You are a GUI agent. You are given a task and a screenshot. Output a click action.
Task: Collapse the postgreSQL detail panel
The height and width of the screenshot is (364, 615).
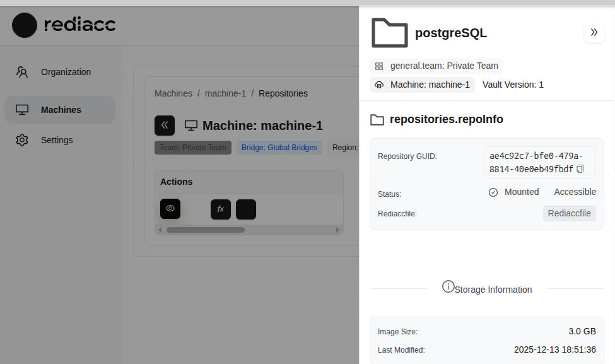594,32
